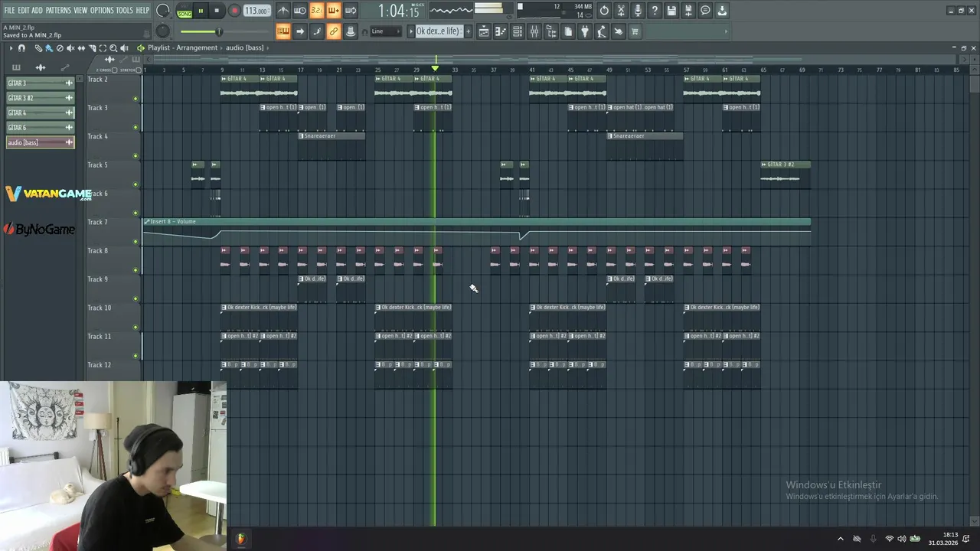
Task: Open the Windows volume tray icon
Action: 901,539
